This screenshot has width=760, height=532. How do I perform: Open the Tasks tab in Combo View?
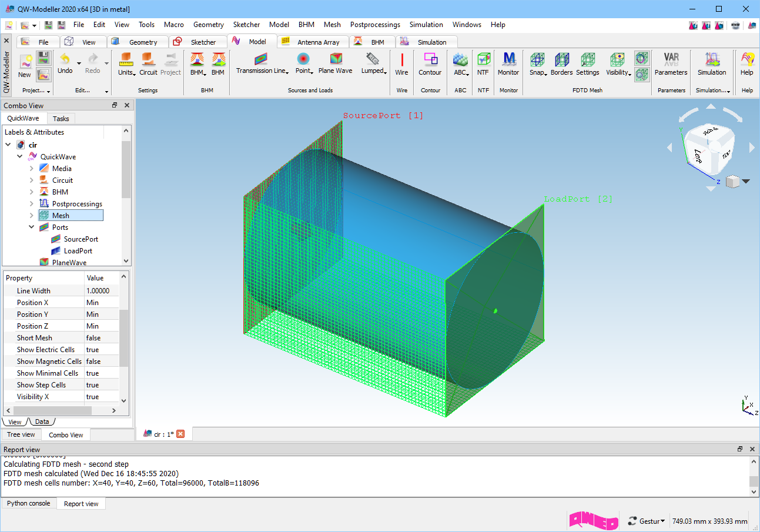(x=61, y=119)
